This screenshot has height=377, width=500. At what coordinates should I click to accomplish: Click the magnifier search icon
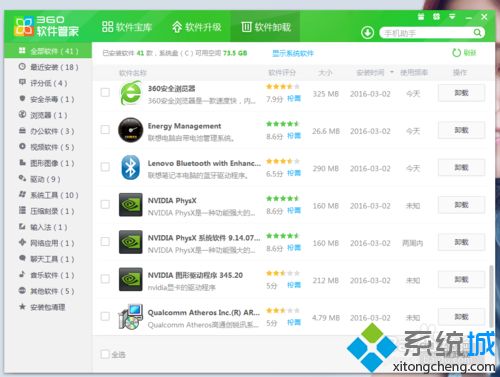478,32
